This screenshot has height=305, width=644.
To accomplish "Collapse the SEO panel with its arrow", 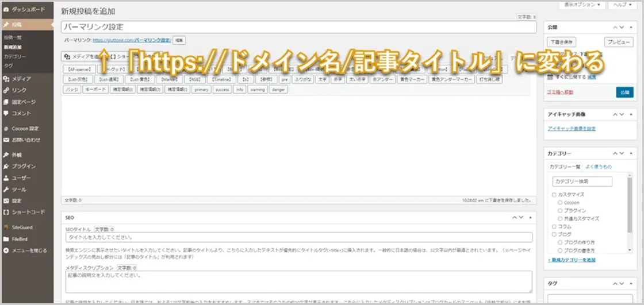I will tap(531, 218).
